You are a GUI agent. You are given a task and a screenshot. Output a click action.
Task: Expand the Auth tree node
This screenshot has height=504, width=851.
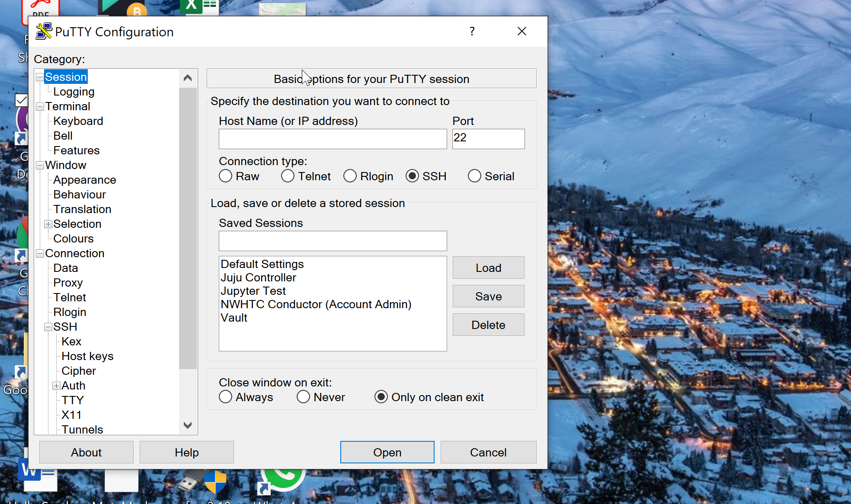click(x=57, y=386)
